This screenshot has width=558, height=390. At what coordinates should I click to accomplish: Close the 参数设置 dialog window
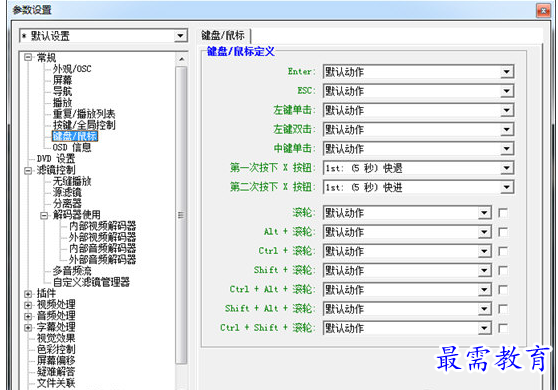click(543, 11)
